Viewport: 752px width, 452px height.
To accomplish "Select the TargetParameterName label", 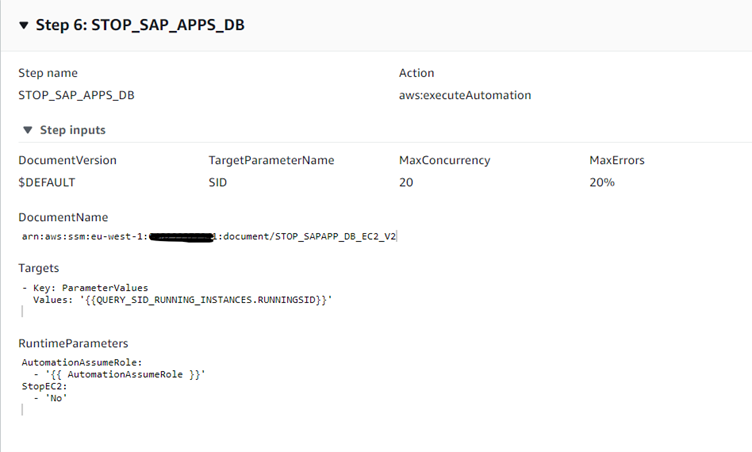I will point(271,160).
